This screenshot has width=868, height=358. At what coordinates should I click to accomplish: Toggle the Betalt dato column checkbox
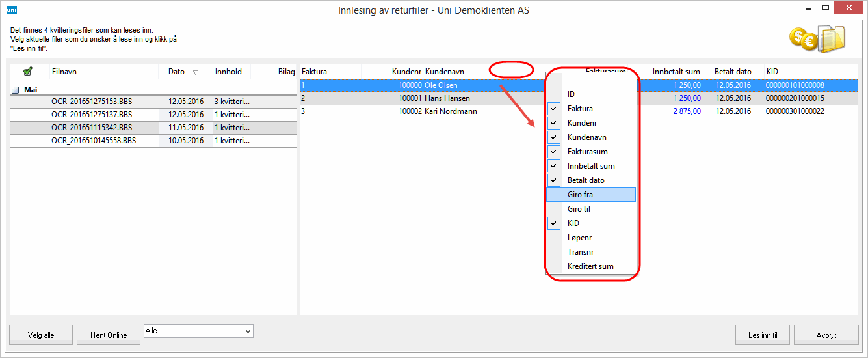point(554,180)
